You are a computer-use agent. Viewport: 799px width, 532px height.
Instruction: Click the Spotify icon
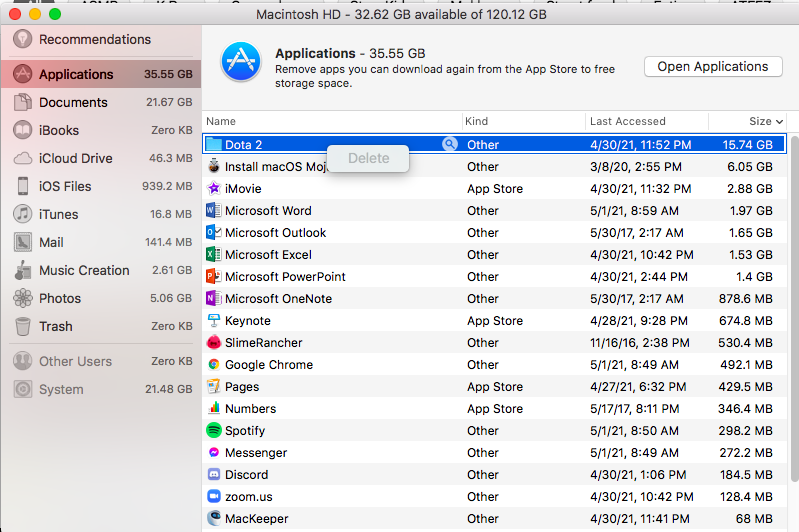(x=214, y=430)
